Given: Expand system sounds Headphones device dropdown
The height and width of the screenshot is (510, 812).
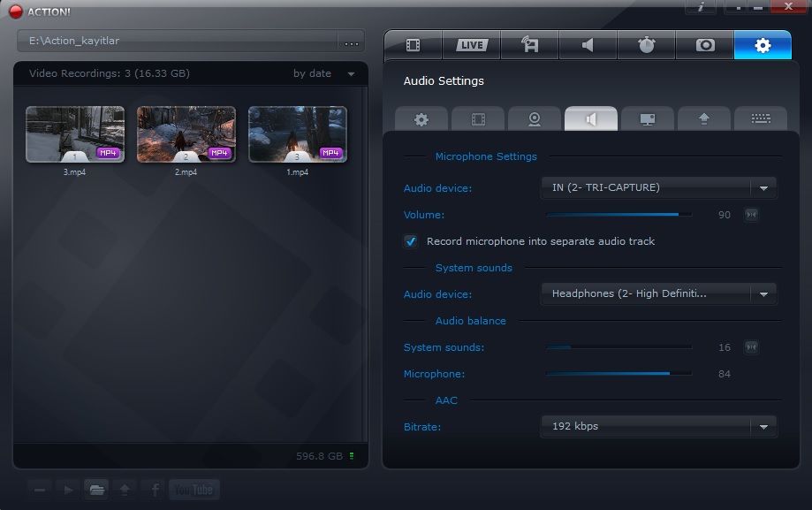Looking at the screenshot, I should point(658,293).
